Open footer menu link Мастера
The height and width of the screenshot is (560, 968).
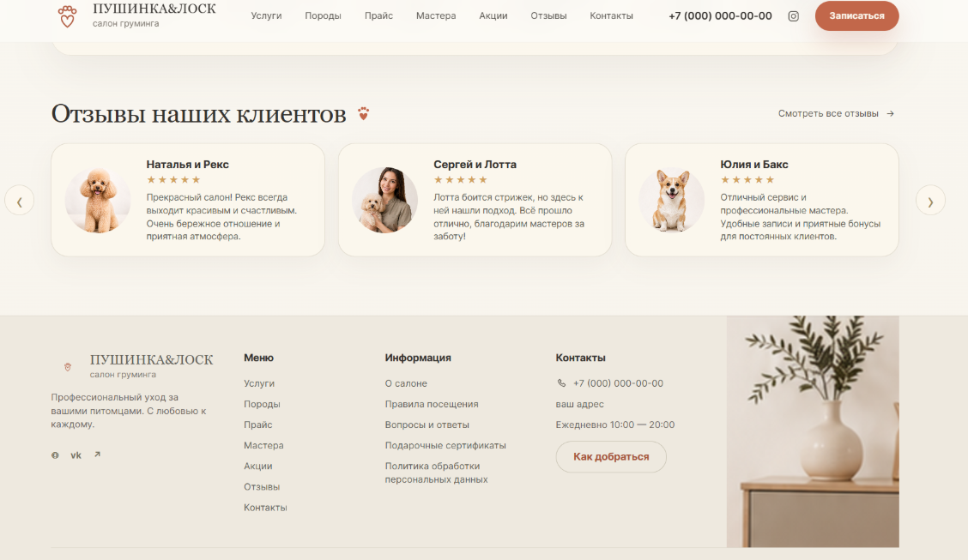[263, 445]
